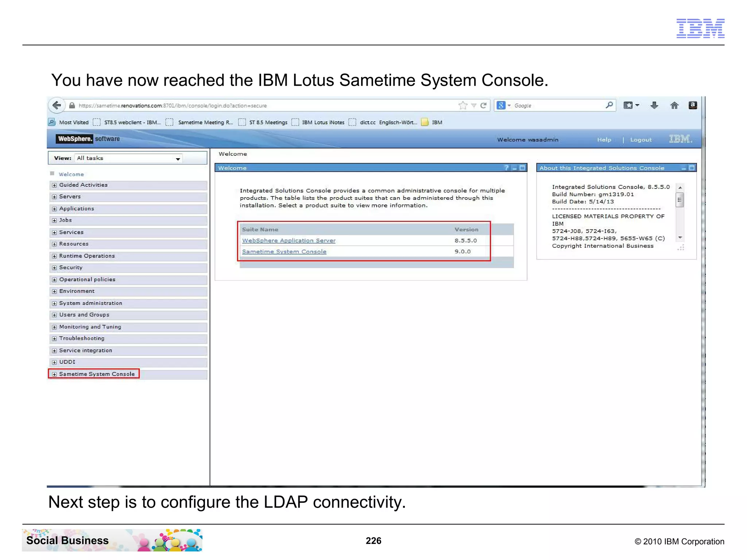
Task: Expand the System administration node
Action: (54, 303)
